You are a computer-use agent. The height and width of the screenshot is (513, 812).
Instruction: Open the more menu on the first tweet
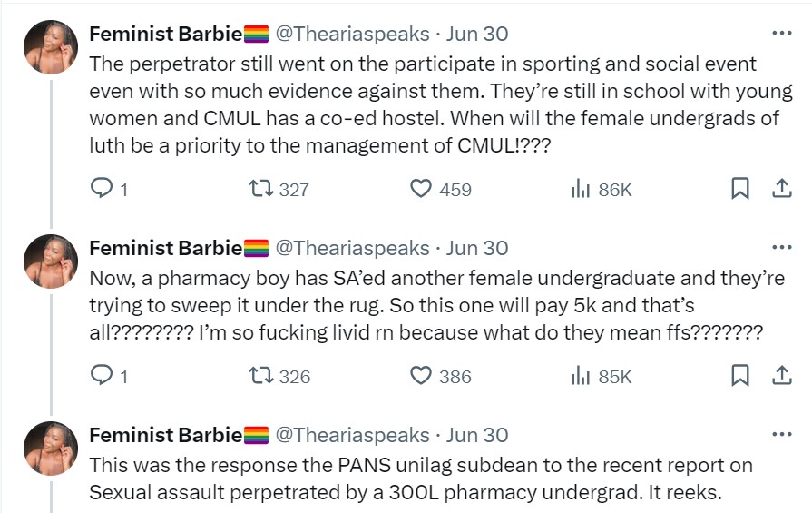click(781, 35)
